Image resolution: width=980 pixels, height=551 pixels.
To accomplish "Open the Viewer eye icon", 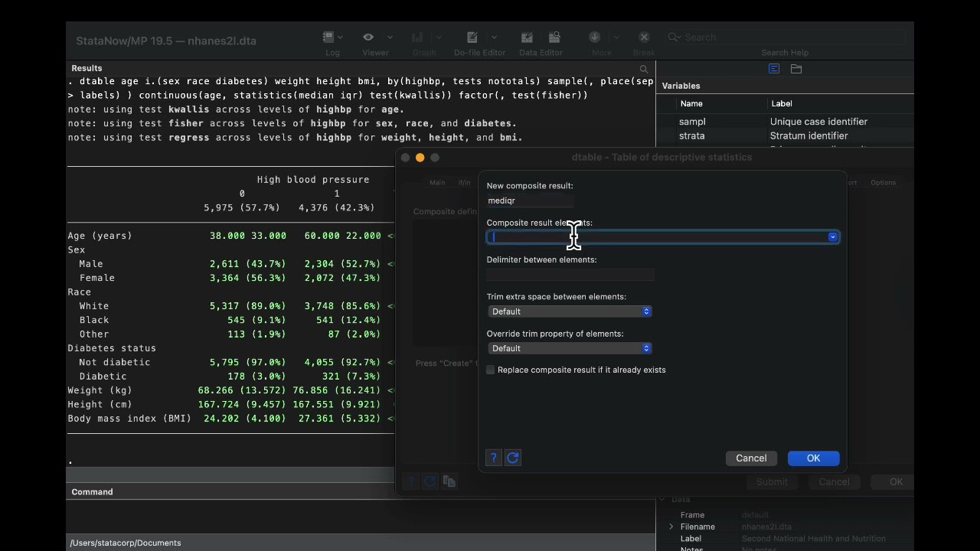I will pos(368,37).
